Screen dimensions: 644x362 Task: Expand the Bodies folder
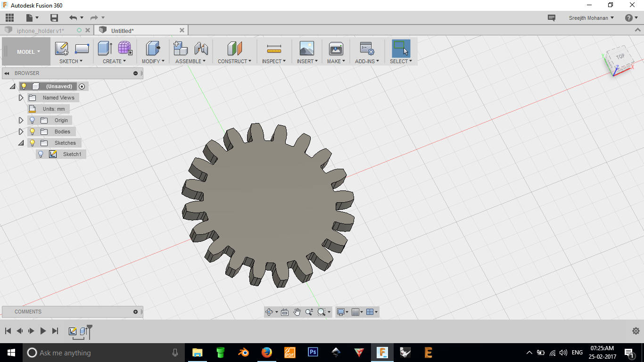(x=21, y=132)
